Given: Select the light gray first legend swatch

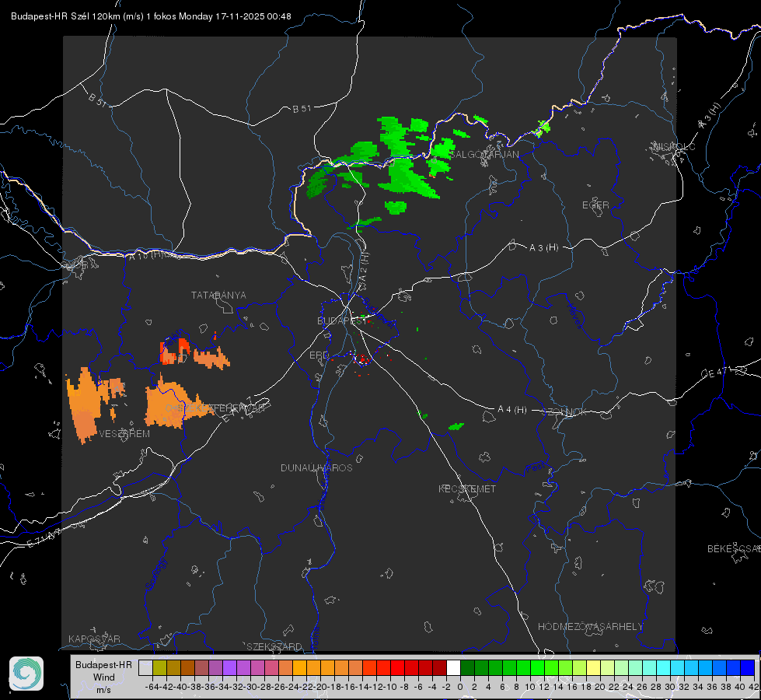Looking at the screenshot, I should [x=145, y=667].
